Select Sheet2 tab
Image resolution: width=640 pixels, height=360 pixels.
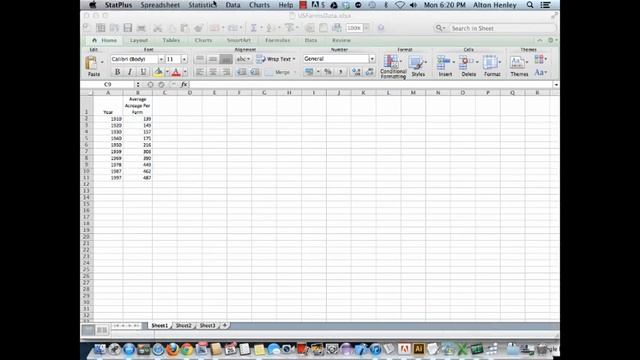[183, 325]
